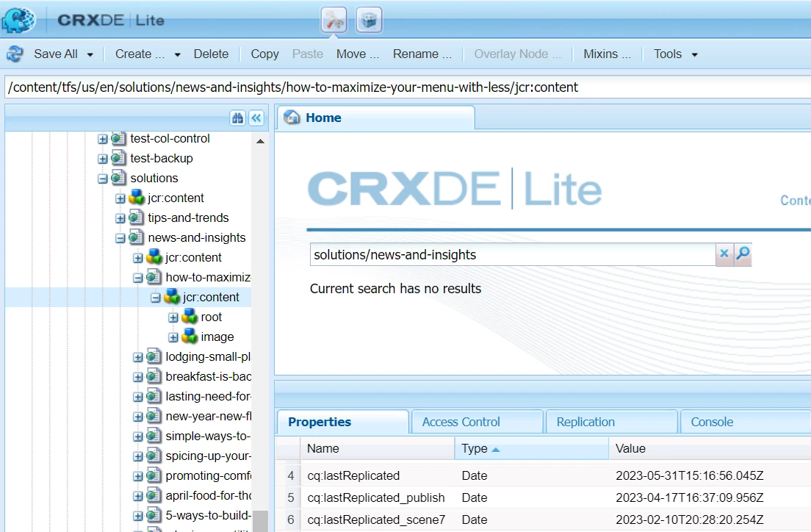Switch to the Console tab
Image resolution: width=811 pixels, height=532 pixels.
(746, 422)
